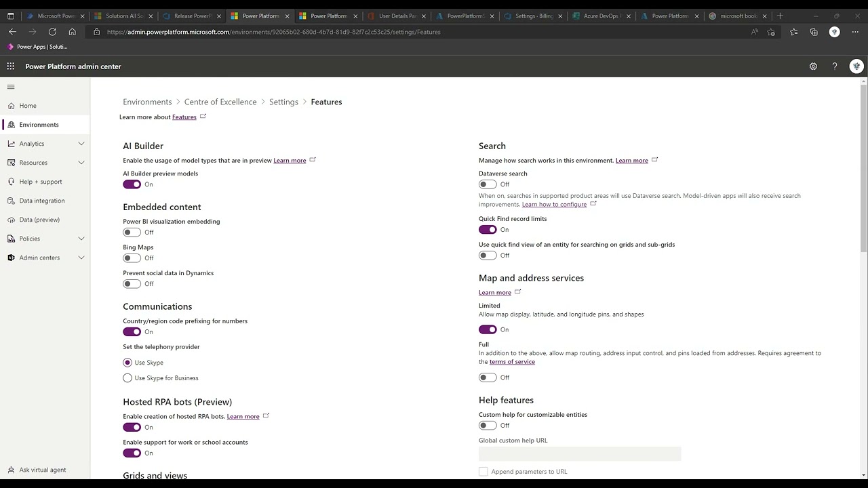Toggle Country/region code prefixing for numbers

(132, 332)
